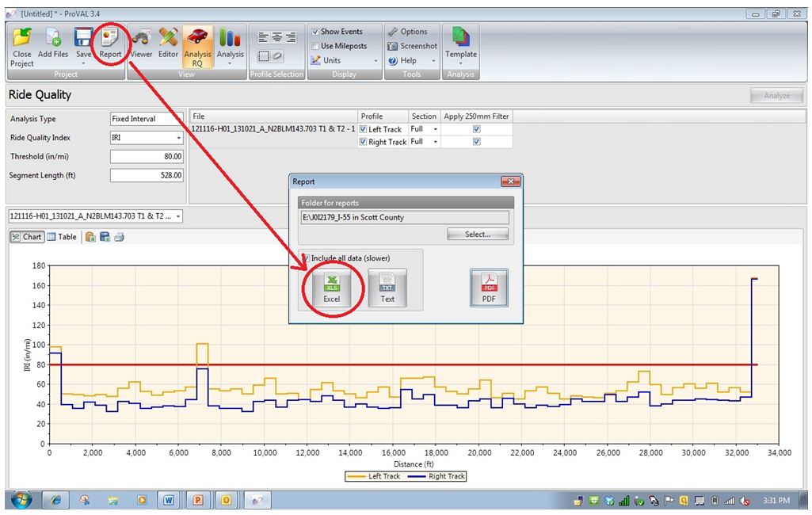Viewport: 812px width, 515px height.
Task: Switch to the Table tab
Action: [62, 237]
